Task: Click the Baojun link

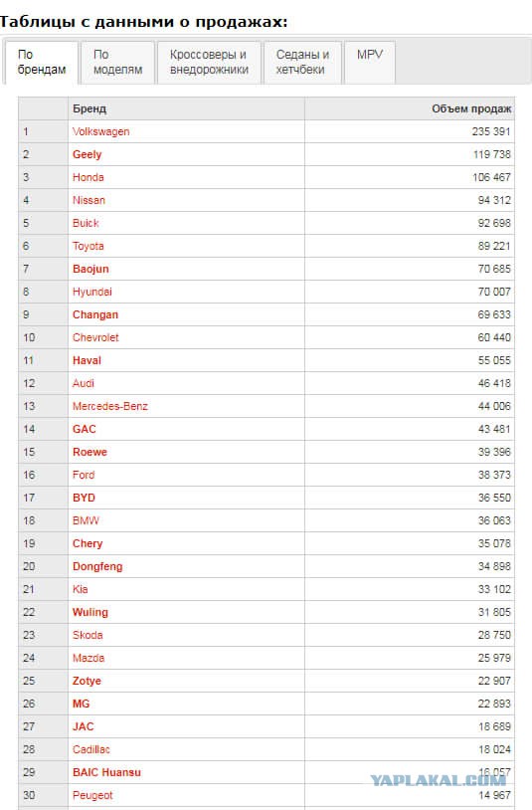Action: point(90,269)
